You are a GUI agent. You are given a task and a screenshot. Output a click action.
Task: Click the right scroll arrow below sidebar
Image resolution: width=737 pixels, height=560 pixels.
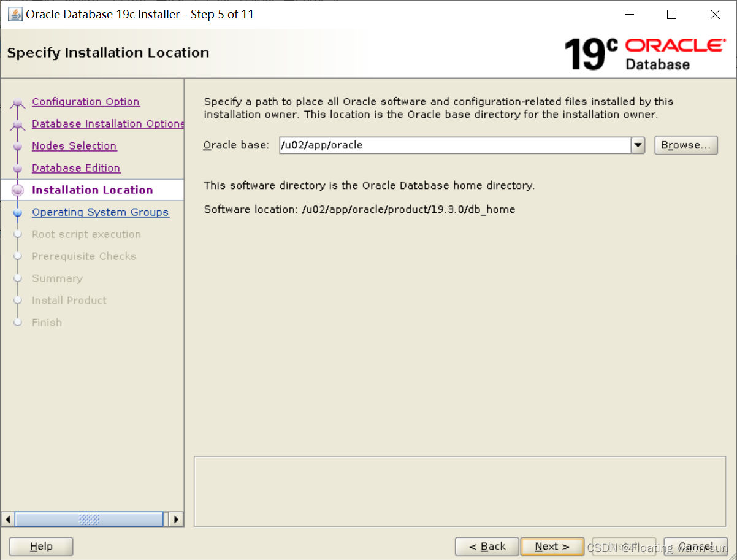pos(176,519)
